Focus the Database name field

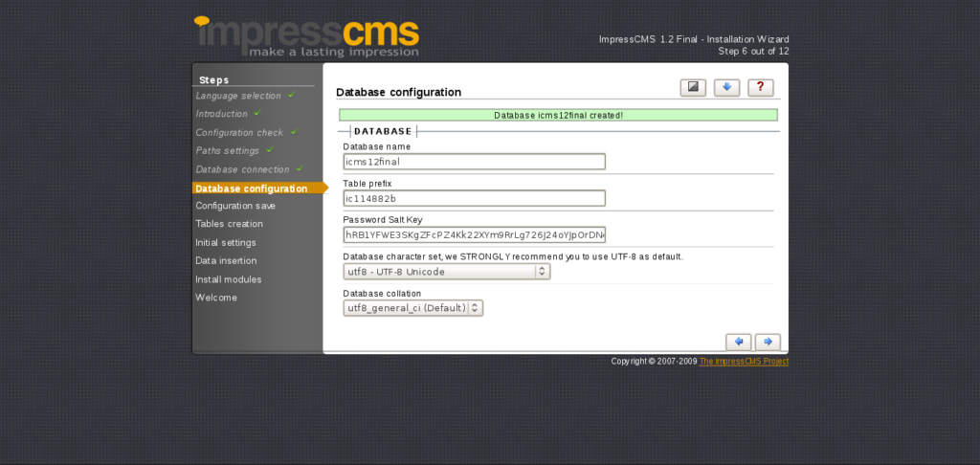coord(475,162)
